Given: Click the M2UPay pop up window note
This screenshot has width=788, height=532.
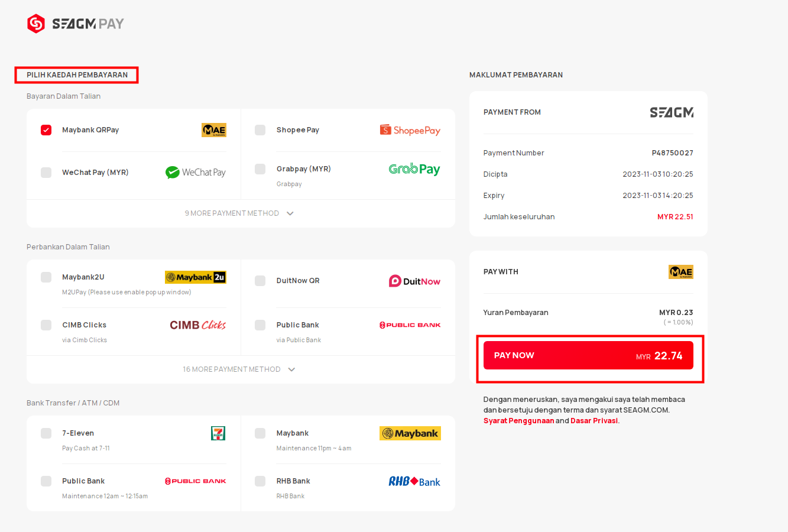Looking at the screenshot, I should (x=127, y=293).
